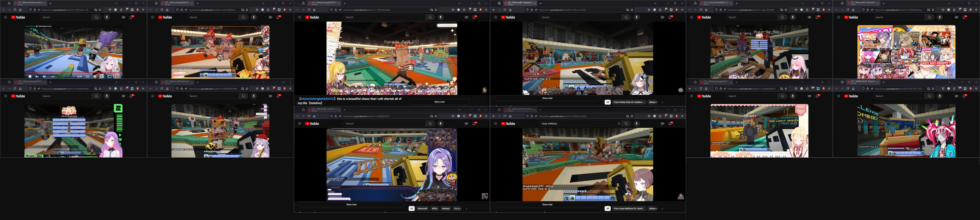
Task: Select the For you chip
Action: point(457,209)
